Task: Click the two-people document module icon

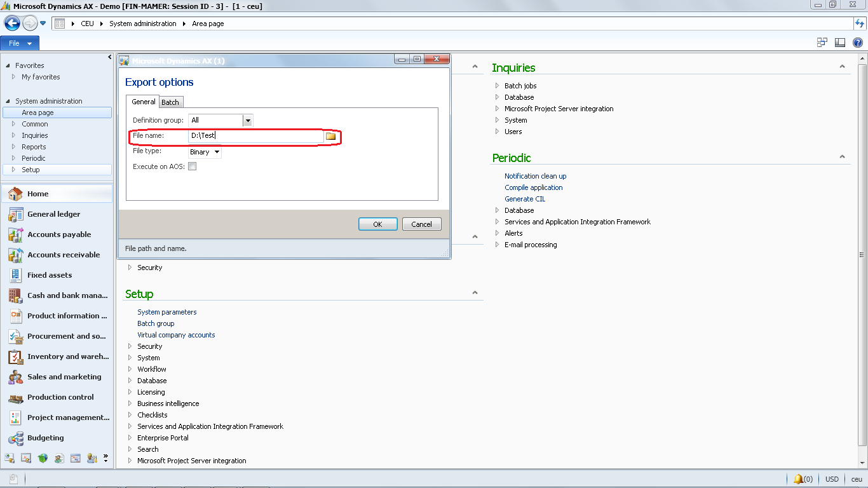Action: pyautogui.click(x=59, y=457)
